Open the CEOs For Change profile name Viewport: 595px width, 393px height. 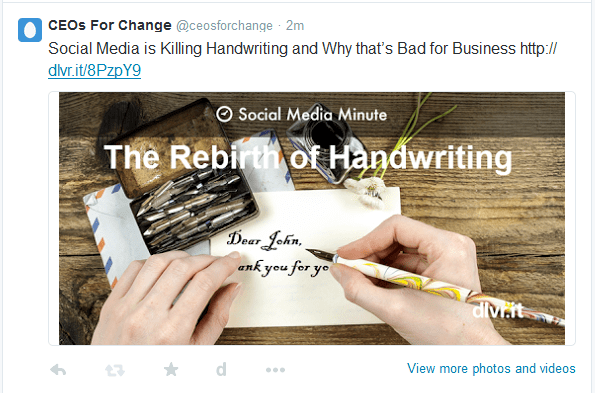[110, 25]
